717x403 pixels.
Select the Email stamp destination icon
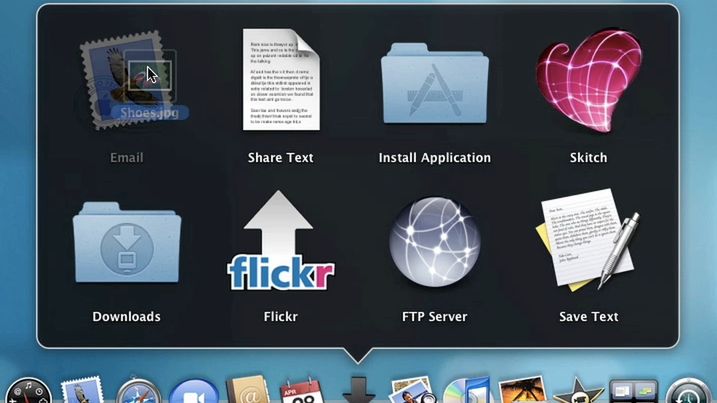[127, 80]
